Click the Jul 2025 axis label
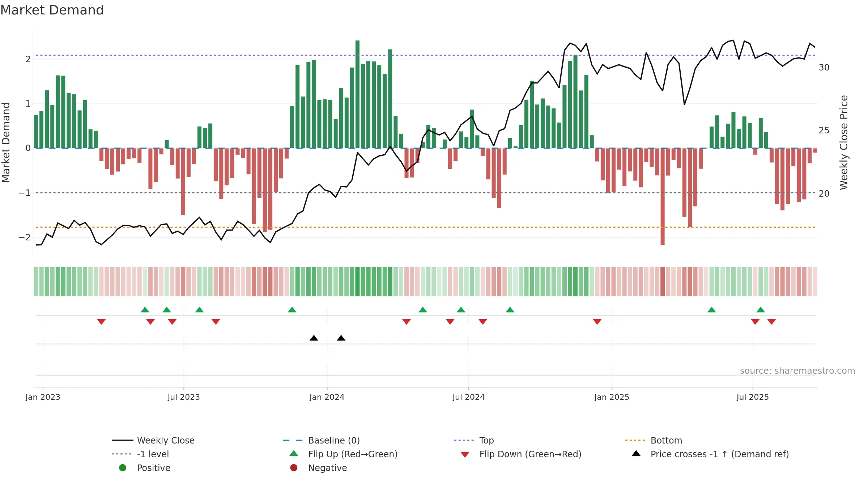The width and height of the screenshot is (868, 488). tap(753, 397)
